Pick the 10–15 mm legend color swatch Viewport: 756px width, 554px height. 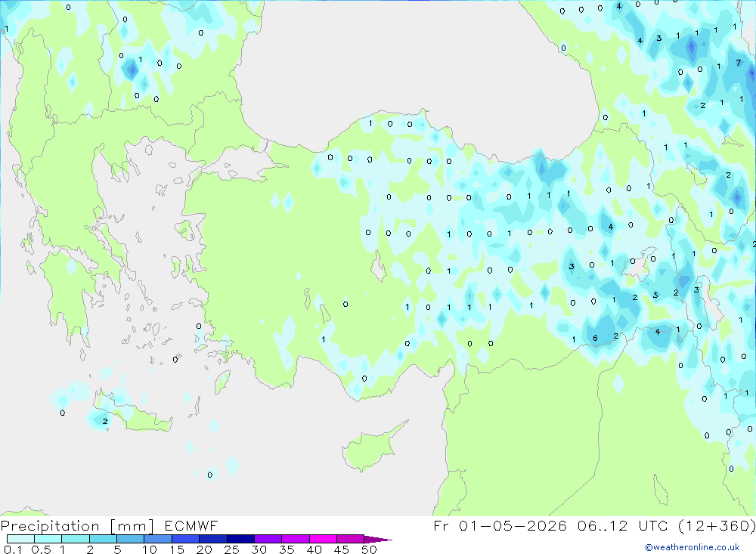click(x=158, y=539)
